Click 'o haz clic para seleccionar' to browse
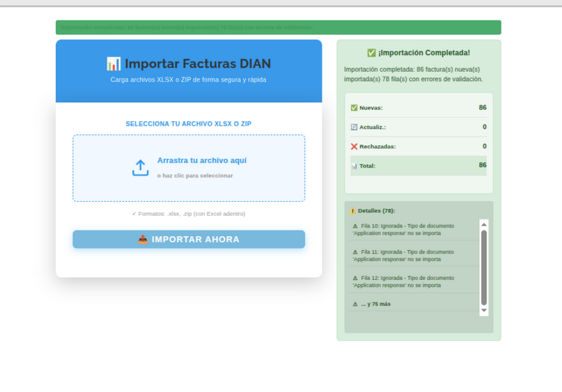Viewport: 562px width, 392px height. pos(195,175)
